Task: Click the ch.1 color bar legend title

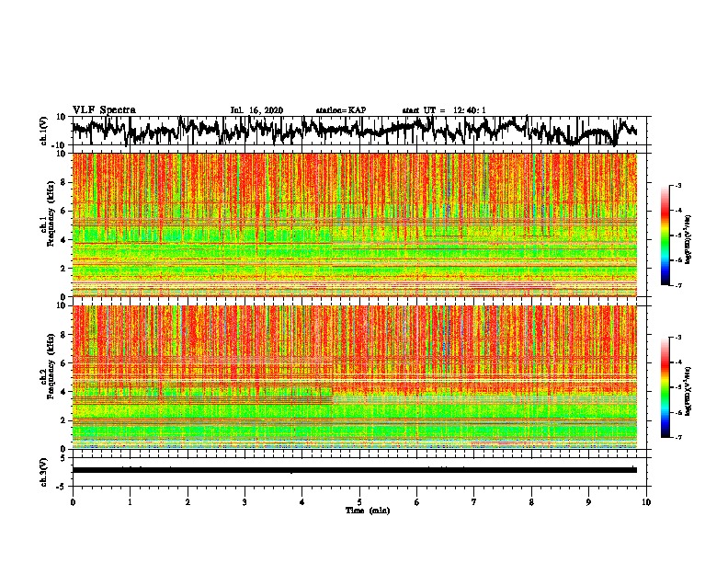Action: 688,239
